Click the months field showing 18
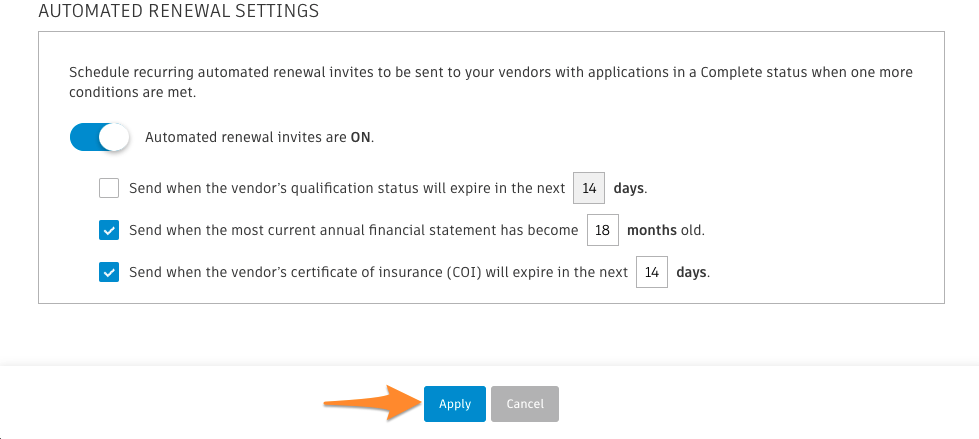979x439 pixels. click(603, 230)
